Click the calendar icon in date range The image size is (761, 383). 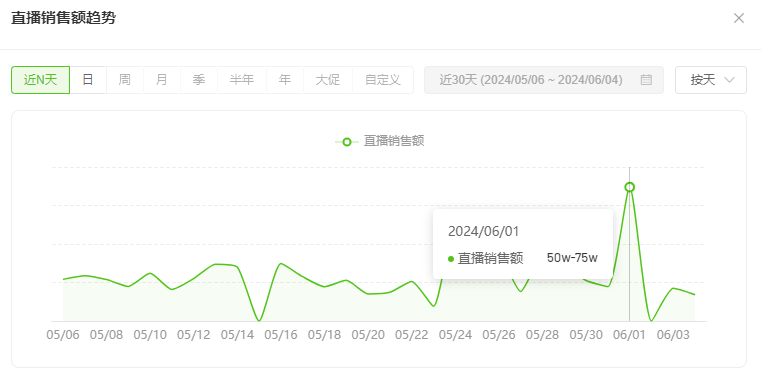click(x=646, y=80)
